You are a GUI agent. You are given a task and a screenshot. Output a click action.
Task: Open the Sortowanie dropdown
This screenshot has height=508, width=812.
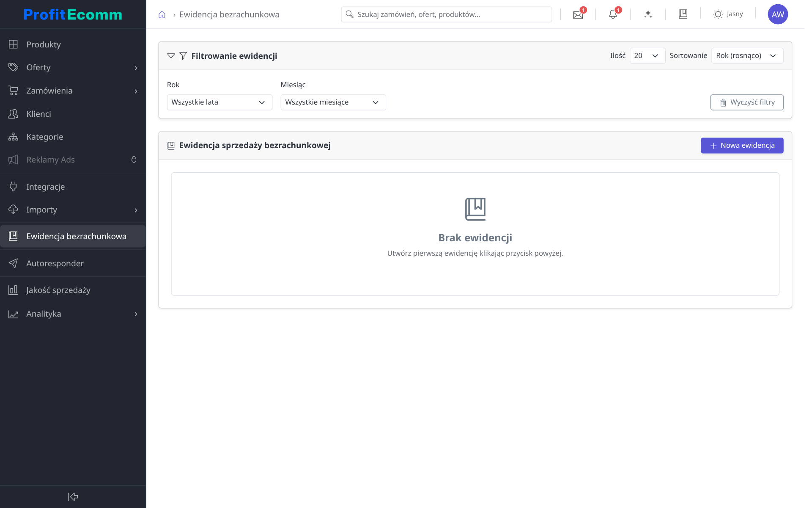[x=747, y=56]
